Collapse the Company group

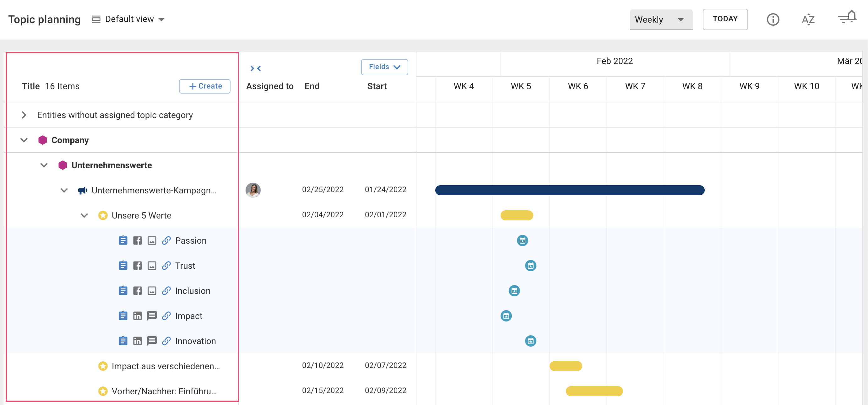[x=24, y=140]
